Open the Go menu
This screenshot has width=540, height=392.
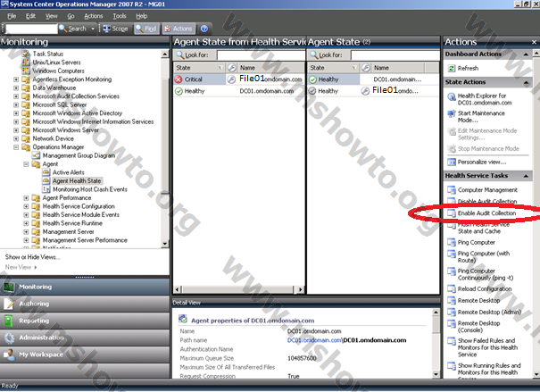click(x=71, y=16)
